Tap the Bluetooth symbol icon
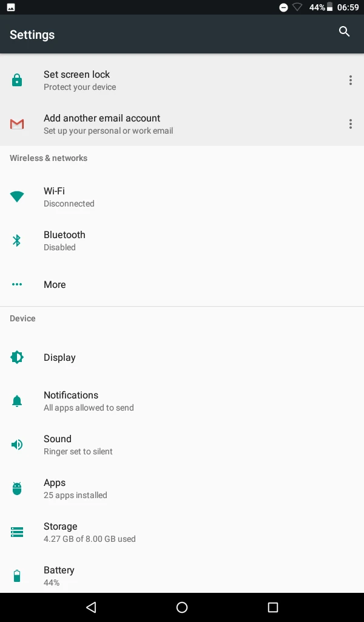This screenshot has width=364, height=622. point(16,241)
